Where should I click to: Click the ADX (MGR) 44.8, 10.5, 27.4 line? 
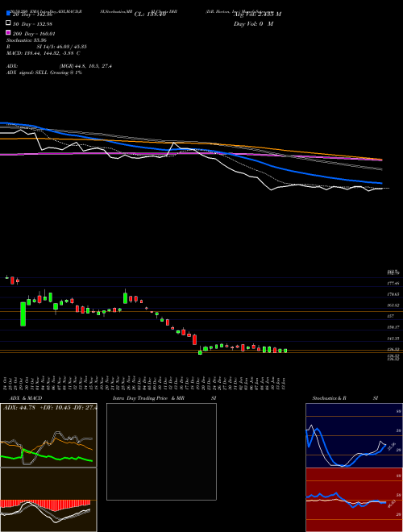pyautogui.click(x=60, y=66)
